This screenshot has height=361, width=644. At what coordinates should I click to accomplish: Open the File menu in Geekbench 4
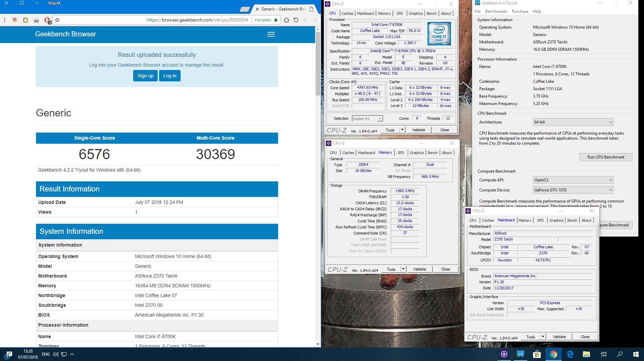478,11
